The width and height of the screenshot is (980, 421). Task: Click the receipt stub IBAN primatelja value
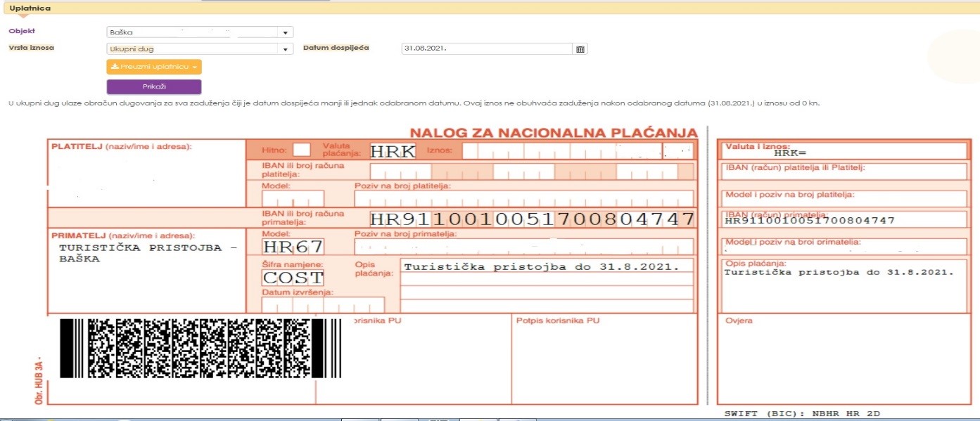pos(810,221)
